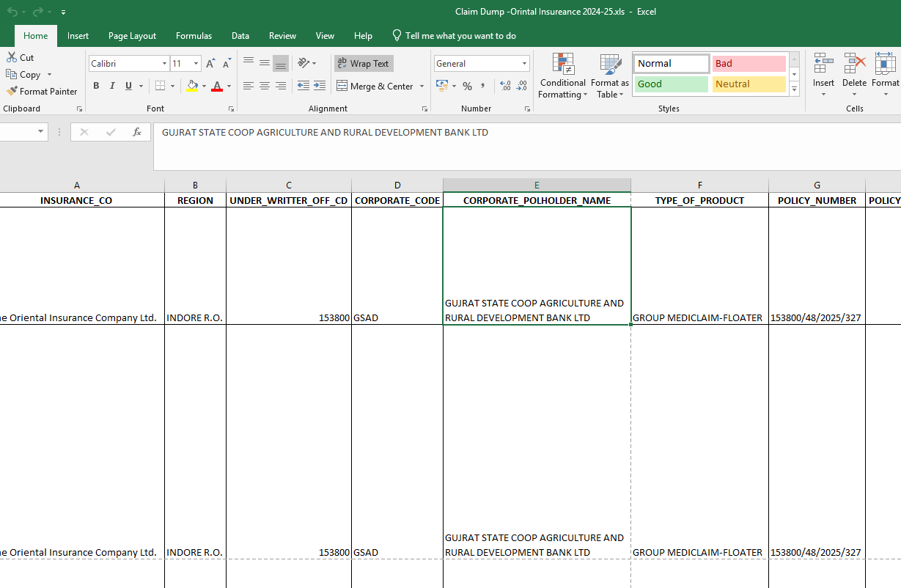This screenshot has width=901, height=588.
Task: Apply Comma Style
Action: (483, 86)
